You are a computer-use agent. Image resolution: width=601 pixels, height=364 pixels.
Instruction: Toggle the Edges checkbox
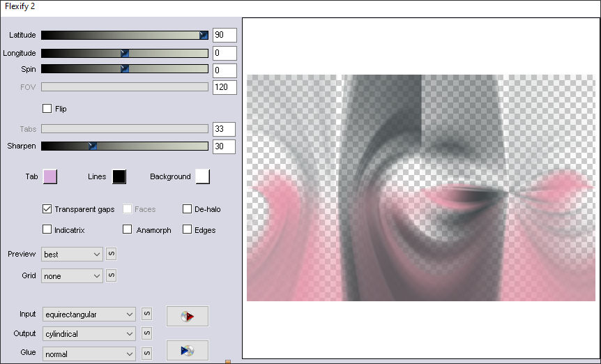coord(187,229)
